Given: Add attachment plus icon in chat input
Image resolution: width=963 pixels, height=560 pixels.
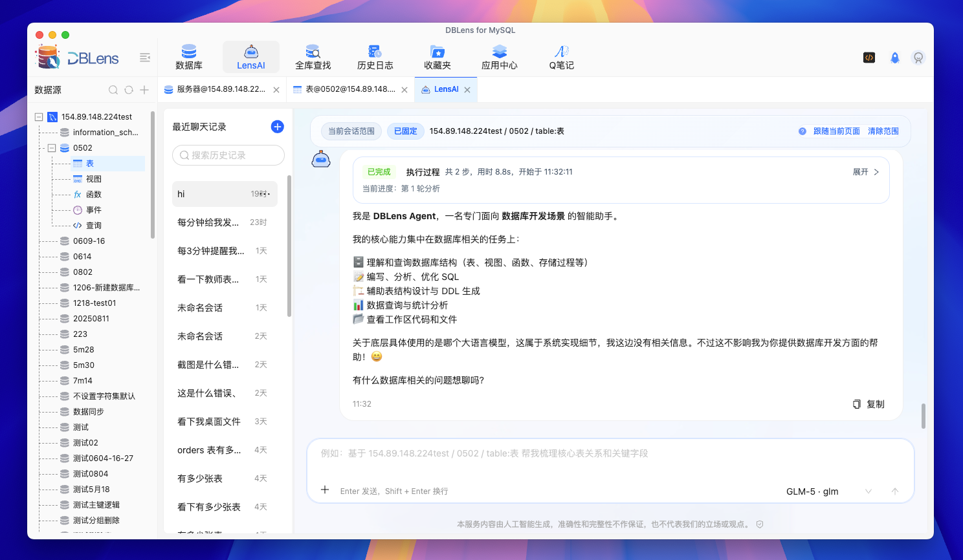Looking at the screenshot, I should point(325,490).
